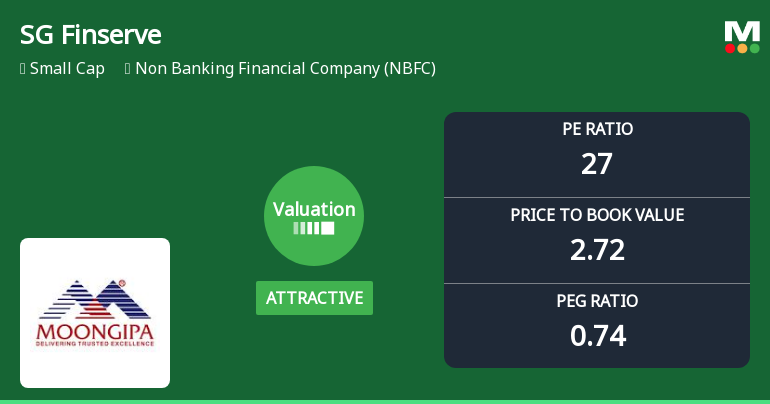Viewport: 770px width, 404px height.
Task: Click the PE RATIO heading
Action: coord(597,129)
